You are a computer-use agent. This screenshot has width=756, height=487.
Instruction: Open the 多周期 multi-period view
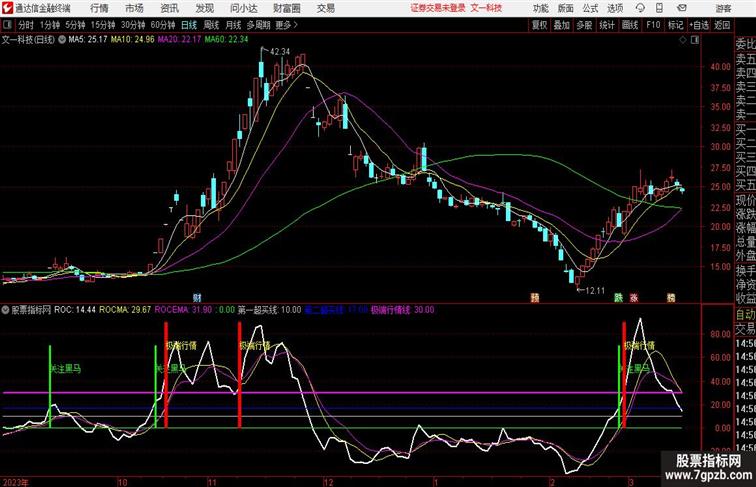click(x=258, y=25)
